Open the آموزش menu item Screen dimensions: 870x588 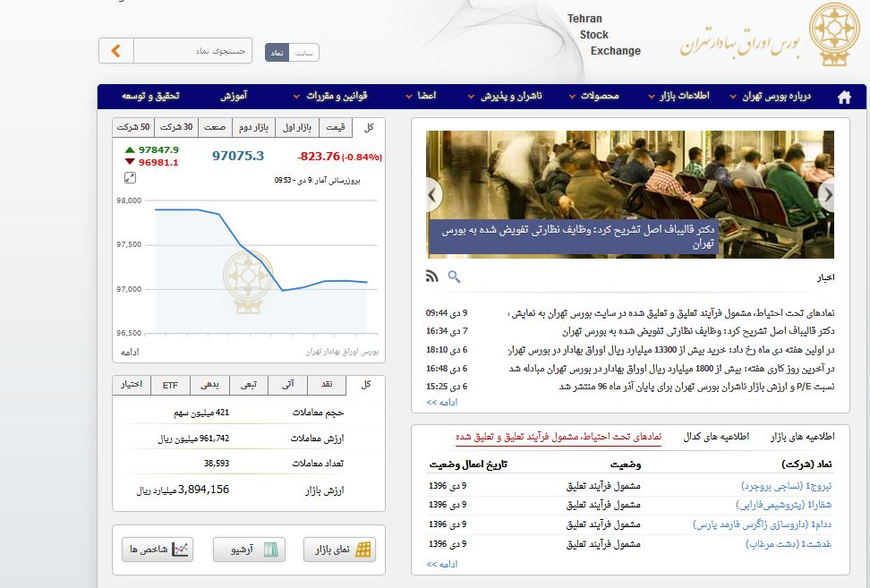coord(234,97)
